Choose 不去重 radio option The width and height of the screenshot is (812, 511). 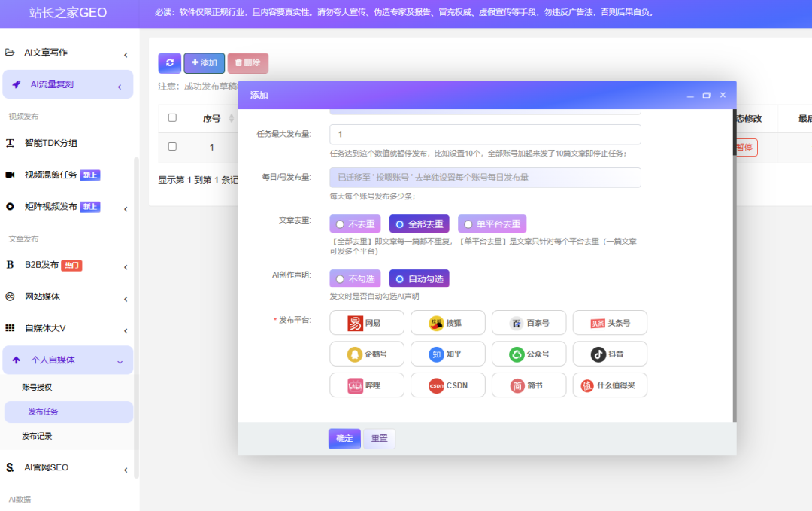click(x=355, y=224)
